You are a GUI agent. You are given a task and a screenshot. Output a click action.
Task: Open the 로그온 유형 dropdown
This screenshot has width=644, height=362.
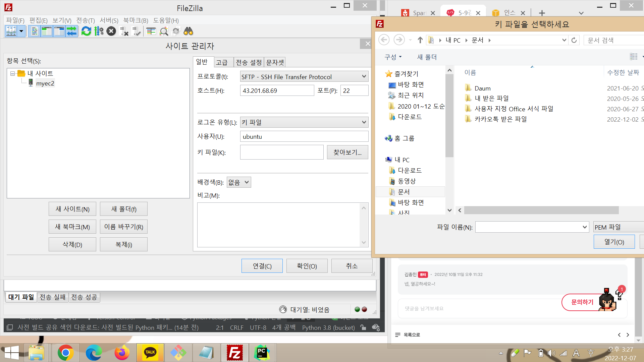point(304,122)
